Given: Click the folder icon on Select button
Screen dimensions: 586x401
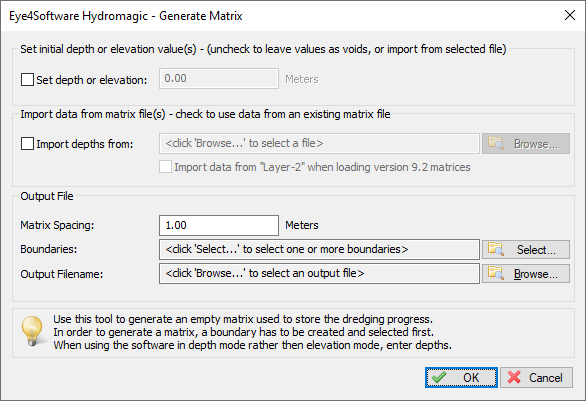Looking at the screenshot, I should (496, 249).
